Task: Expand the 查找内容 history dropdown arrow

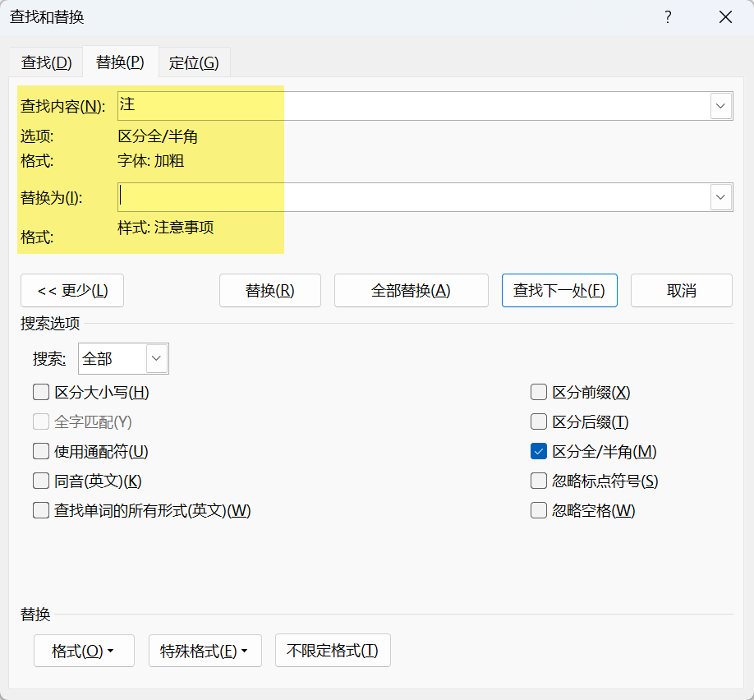Action: click(720, 106)
